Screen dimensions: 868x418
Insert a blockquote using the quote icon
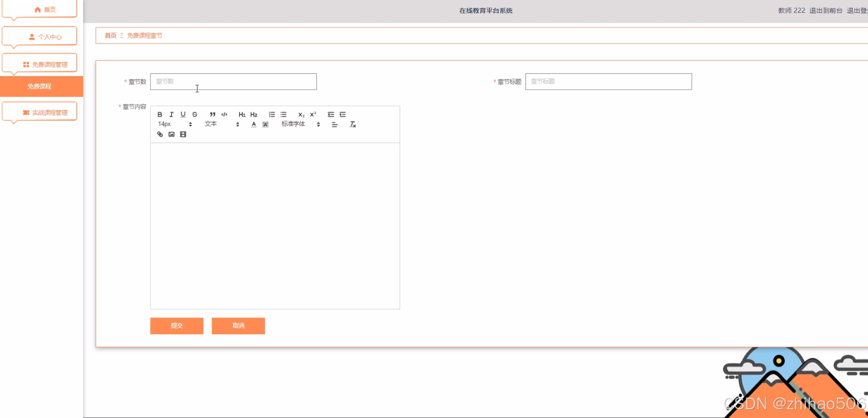point(212,114)
